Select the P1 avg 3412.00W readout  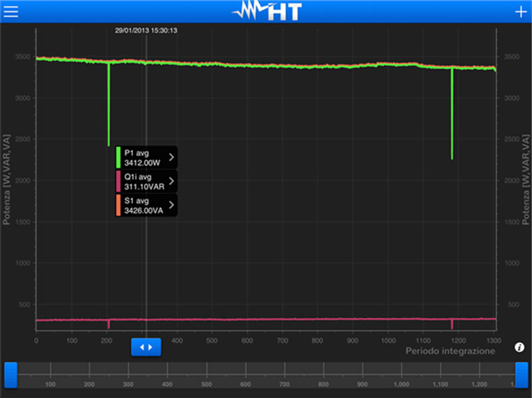144,157
